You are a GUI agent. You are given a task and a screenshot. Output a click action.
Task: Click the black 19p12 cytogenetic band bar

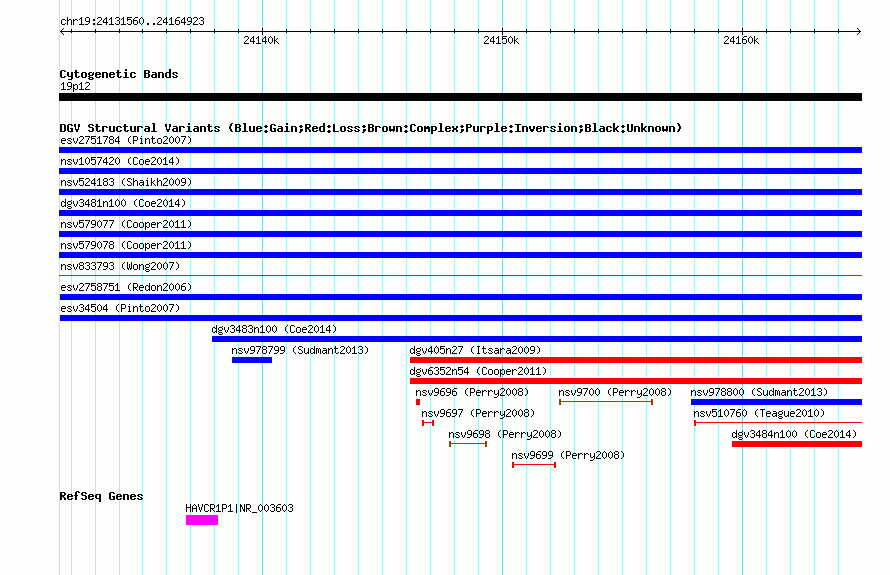pos(460,97)
